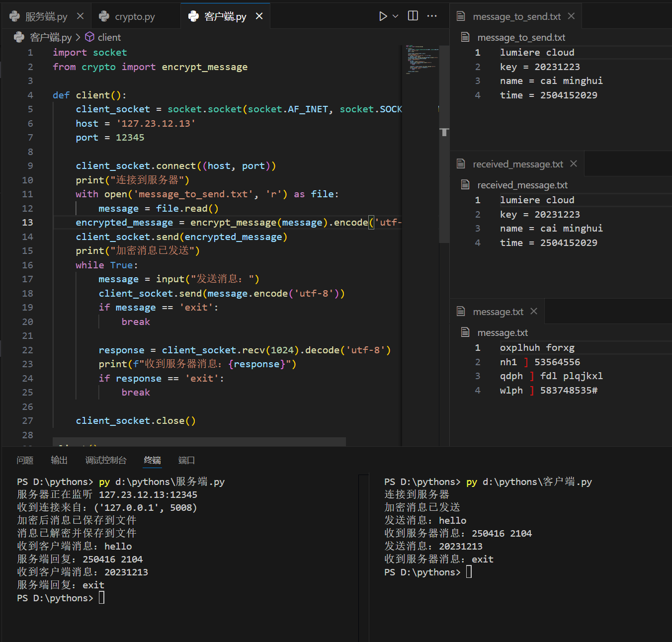
Task: Click 'wlph ] 583748535#' in message.txt
Action: pos(549,391)
